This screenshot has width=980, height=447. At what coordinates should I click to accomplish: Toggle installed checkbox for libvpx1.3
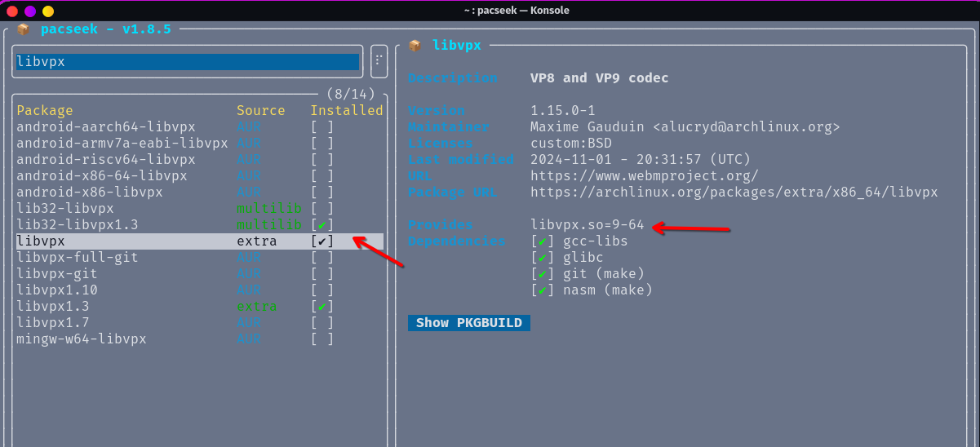pyautogui.click(x=322, y=307)
